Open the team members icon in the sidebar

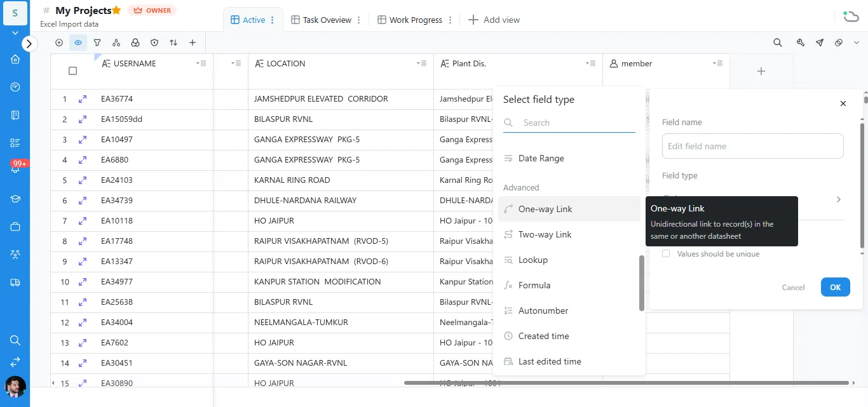15,255
